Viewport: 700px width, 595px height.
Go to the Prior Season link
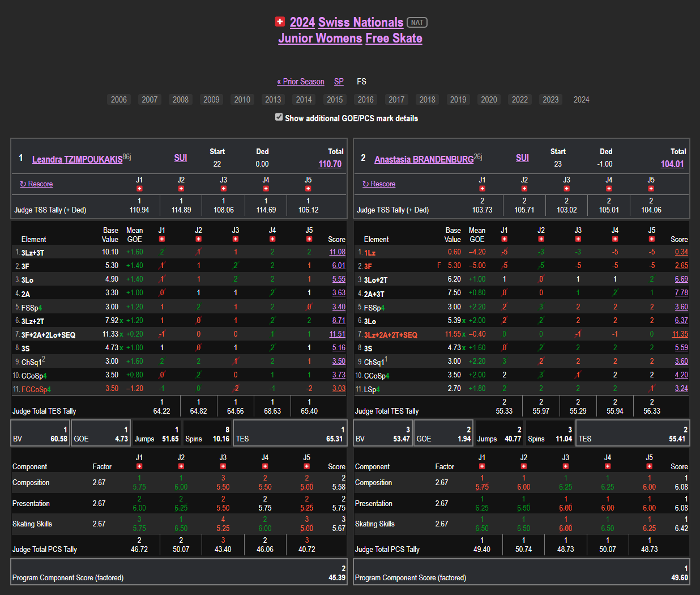301,82
